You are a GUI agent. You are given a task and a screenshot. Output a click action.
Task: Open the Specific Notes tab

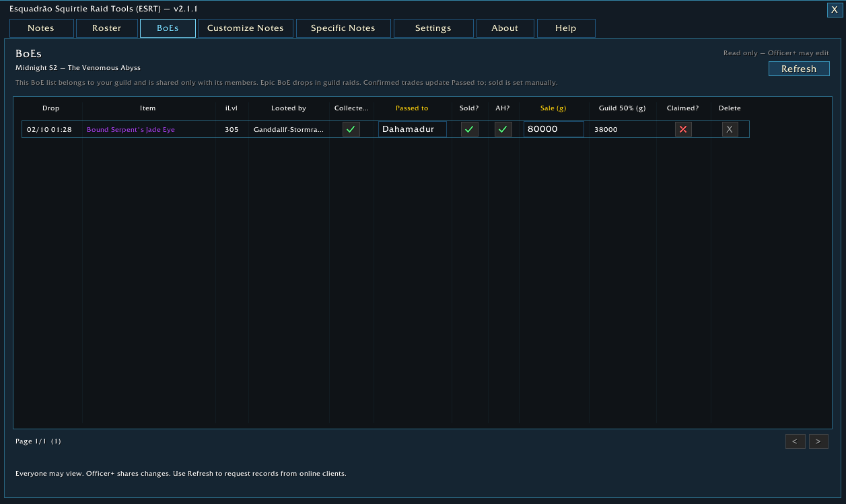point(343,28)
